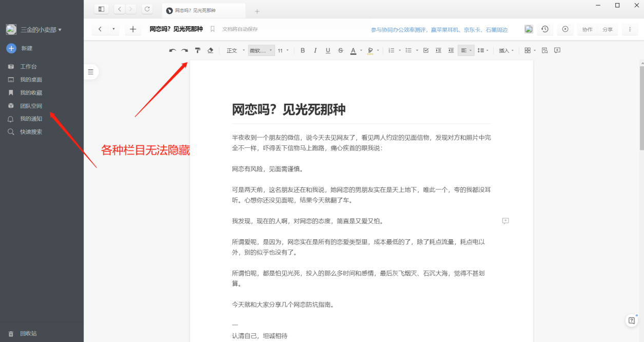Open the three-dot more options menu
Viewport: 644px width, 342px height.
point(630,29)
